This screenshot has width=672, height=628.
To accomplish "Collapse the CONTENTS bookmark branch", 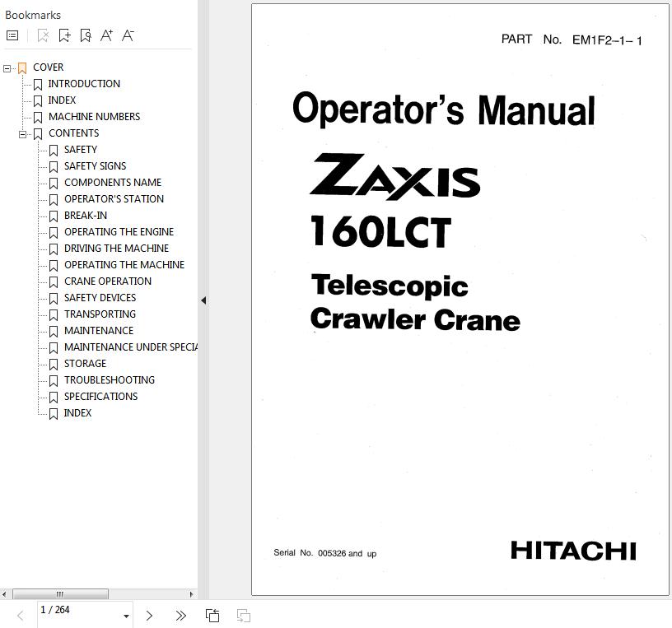I will pos(23,134).
